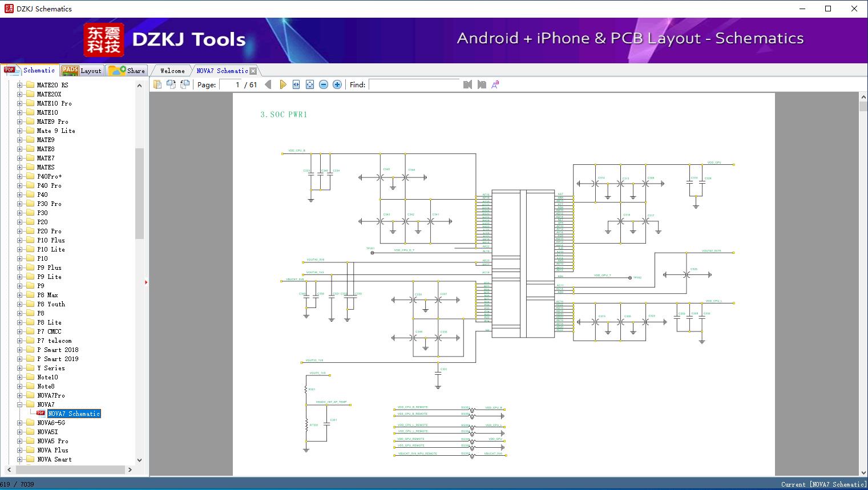The image size is (868, 490).
Task: Switch to the Welcome tab
Action: coord(172,71)
